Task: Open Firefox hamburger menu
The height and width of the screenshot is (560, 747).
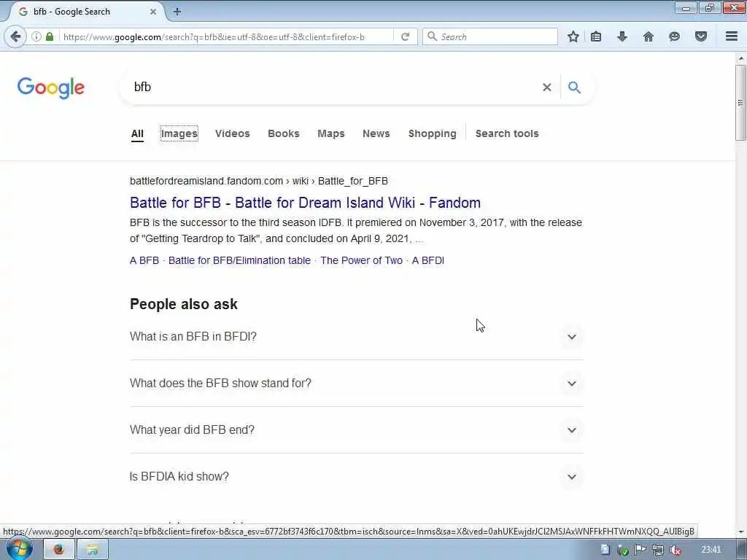Action: (x=732, y=36)
